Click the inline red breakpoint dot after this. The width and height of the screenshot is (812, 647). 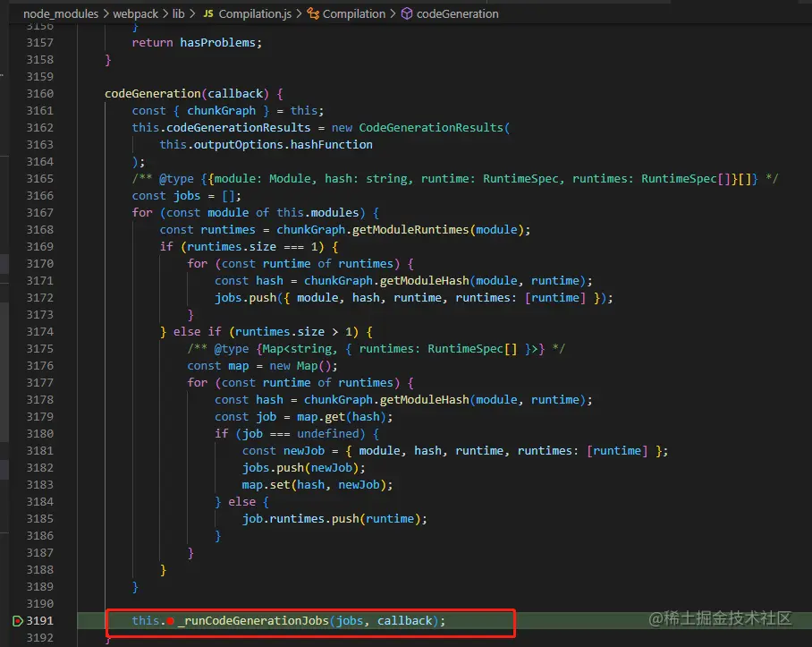pyautogui.click(x=171, y=621)
